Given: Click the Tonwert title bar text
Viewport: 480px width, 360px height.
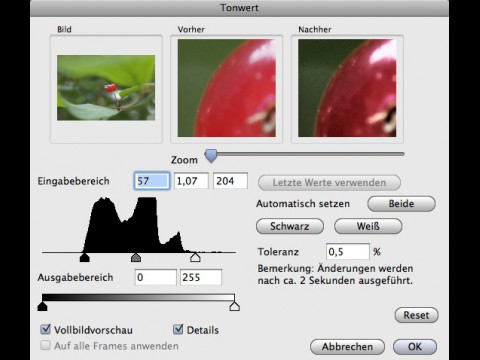Looking at the screenshot, I should click(239, 8).
